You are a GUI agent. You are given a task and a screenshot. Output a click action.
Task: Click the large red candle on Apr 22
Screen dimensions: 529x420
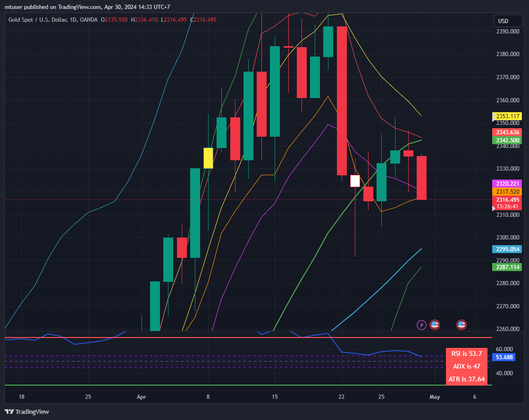(x=342, y=101)
